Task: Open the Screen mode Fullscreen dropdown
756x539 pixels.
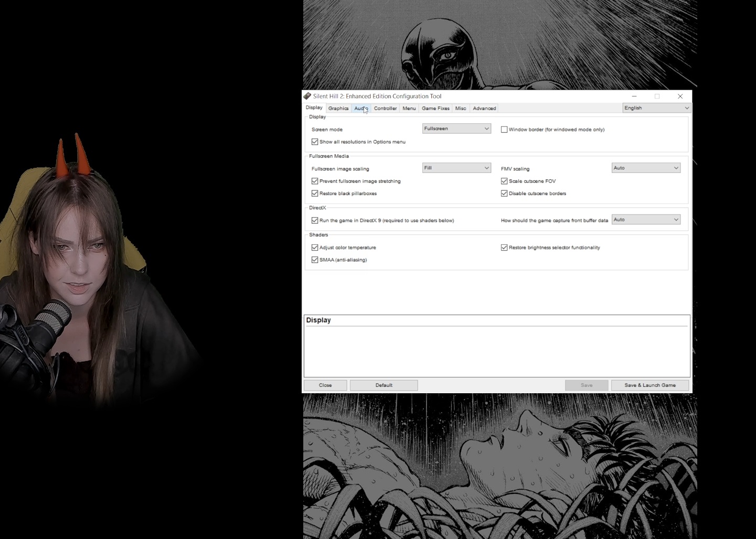Action: point(456,128)
